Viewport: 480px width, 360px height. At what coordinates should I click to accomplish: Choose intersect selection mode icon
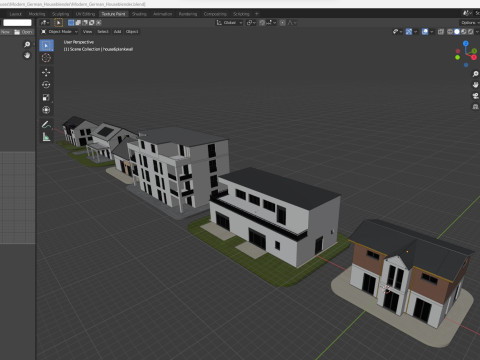pyautogui.click(x=99, y=23)
